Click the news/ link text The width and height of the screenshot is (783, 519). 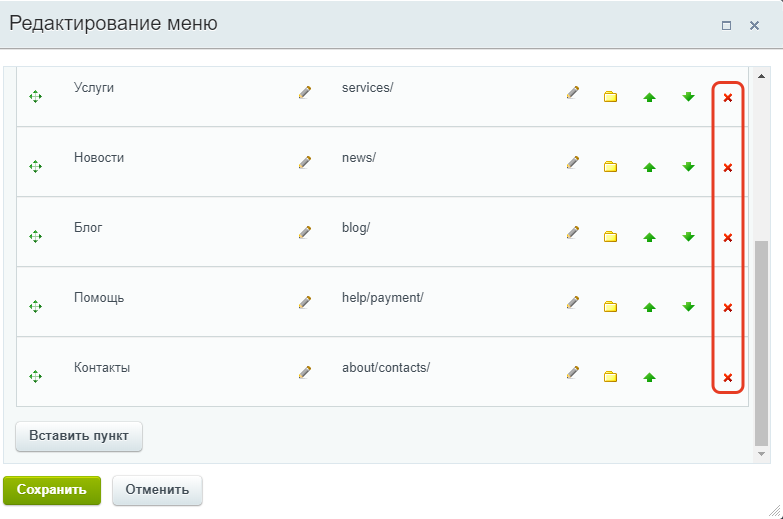tap(359, 158)
